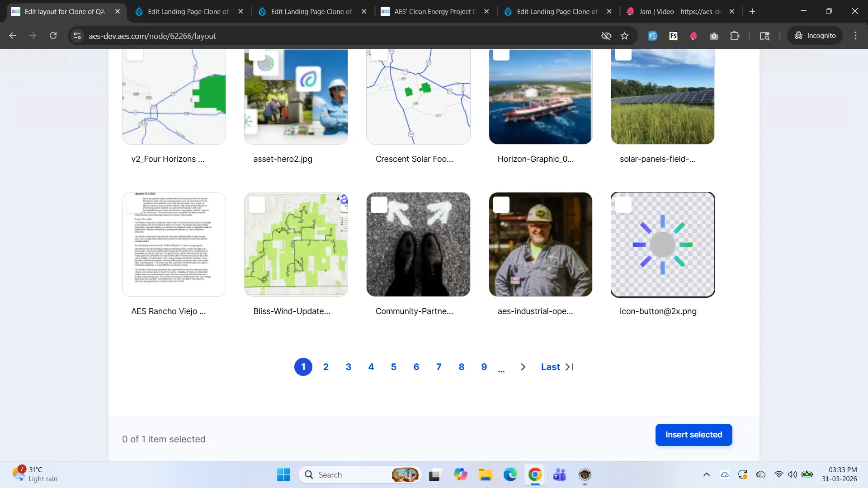Click the camera screenshot extension icon
The image size is (868, 488).
point(714,36)
